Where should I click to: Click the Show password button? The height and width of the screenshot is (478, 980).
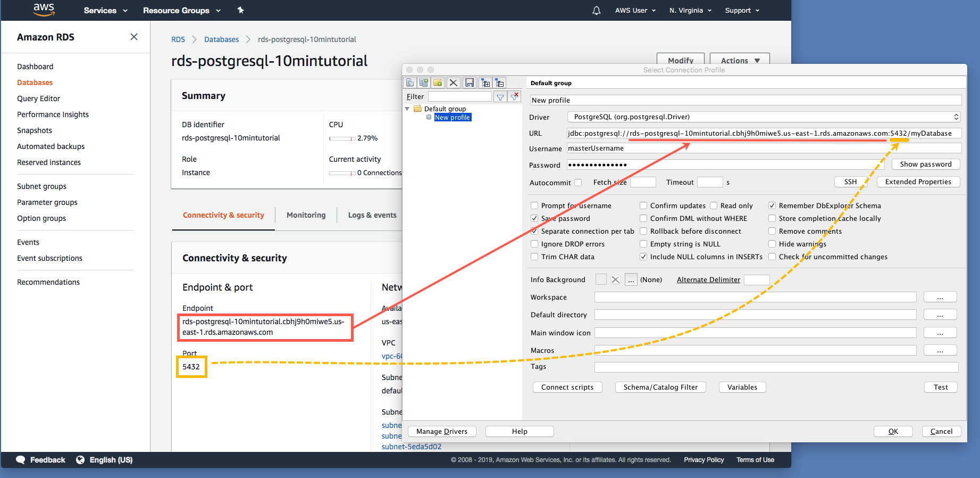[x=925, y=164]
